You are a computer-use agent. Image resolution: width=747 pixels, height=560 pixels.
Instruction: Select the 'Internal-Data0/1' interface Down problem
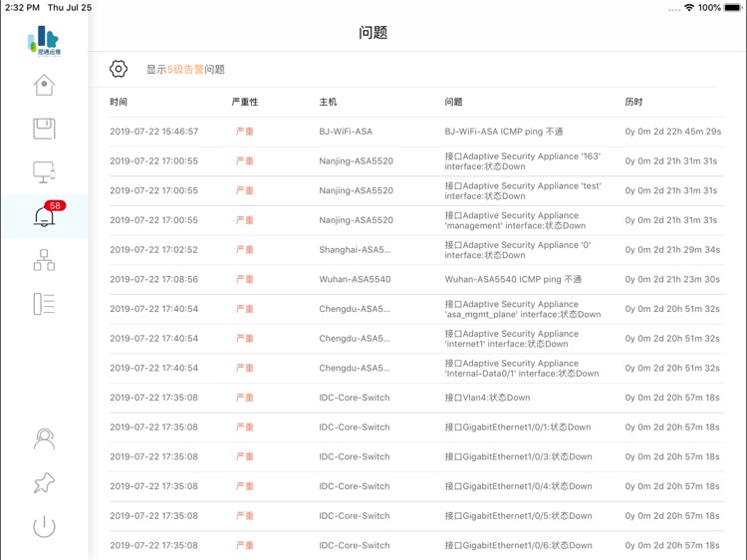coord(522,368)
